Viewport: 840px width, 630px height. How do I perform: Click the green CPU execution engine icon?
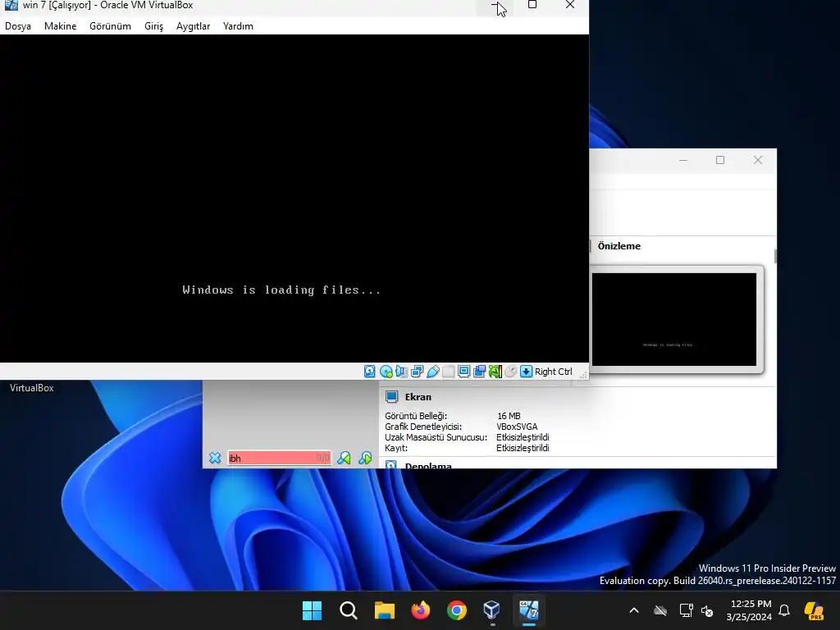click(495, 372)
